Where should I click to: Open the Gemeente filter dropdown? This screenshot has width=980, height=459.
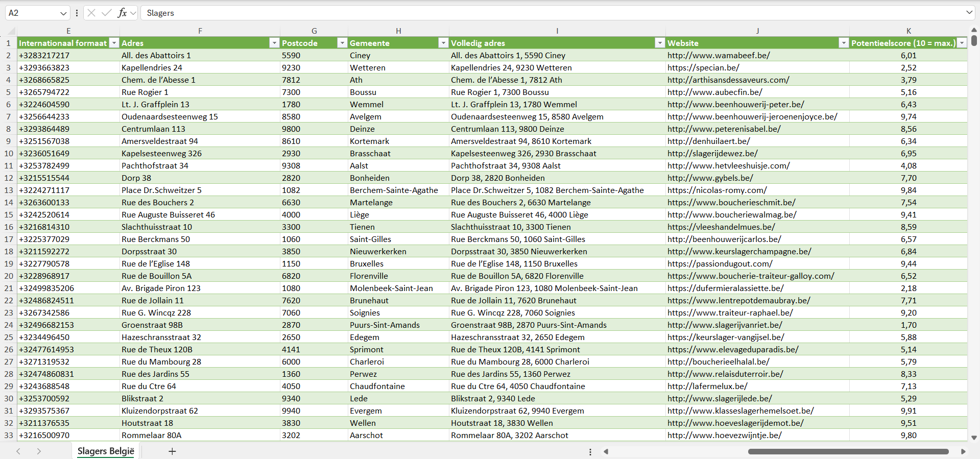(443, 43)
